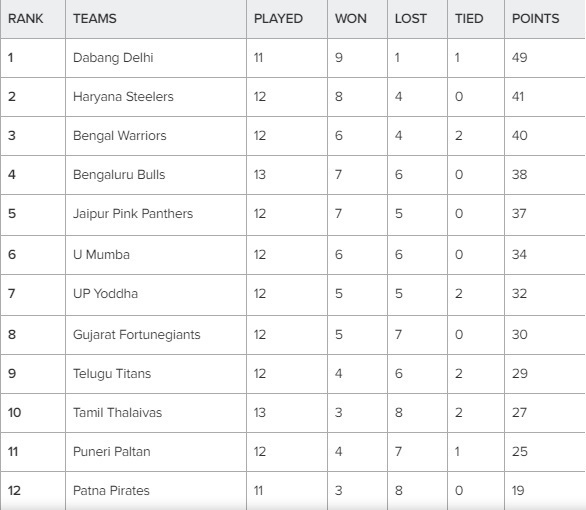Click the RANK column header
Viewport: 586px width, 510px height.
click(x=25, y=18)
